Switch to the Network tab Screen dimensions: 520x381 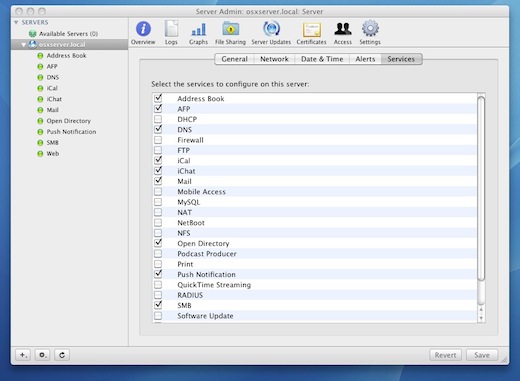click(x=274, y=59)
